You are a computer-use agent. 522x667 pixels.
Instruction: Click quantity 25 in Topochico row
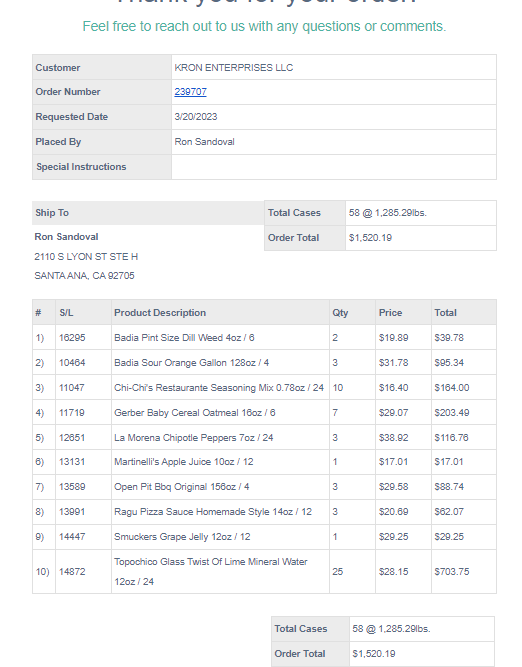click(x=337, y=572)
